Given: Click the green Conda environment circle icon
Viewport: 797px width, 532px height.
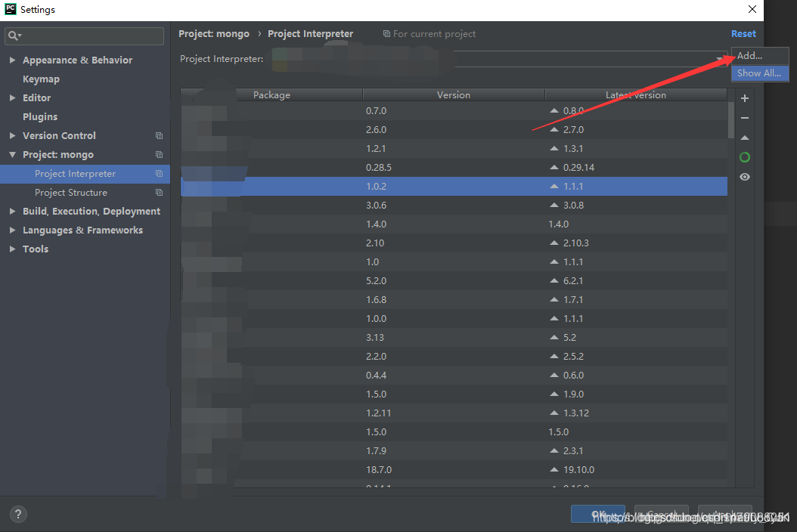Looking at the screenshot, I should (x=745, y=157).
